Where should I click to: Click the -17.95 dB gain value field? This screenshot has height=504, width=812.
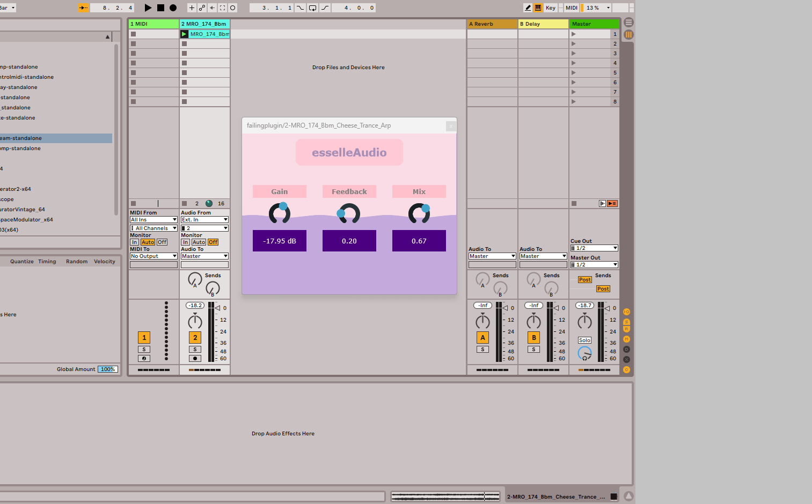280,241
